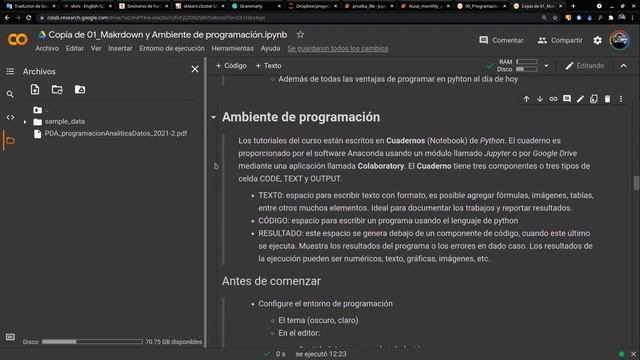Edit the cell with pencil icon
640x360 pixels.
(580, 99)
